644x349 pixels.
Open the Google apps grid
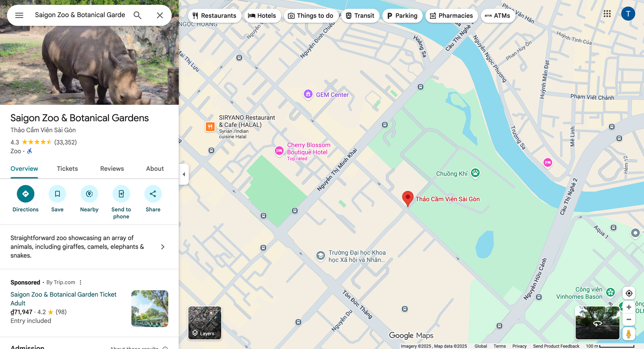(x=607, y=14)
